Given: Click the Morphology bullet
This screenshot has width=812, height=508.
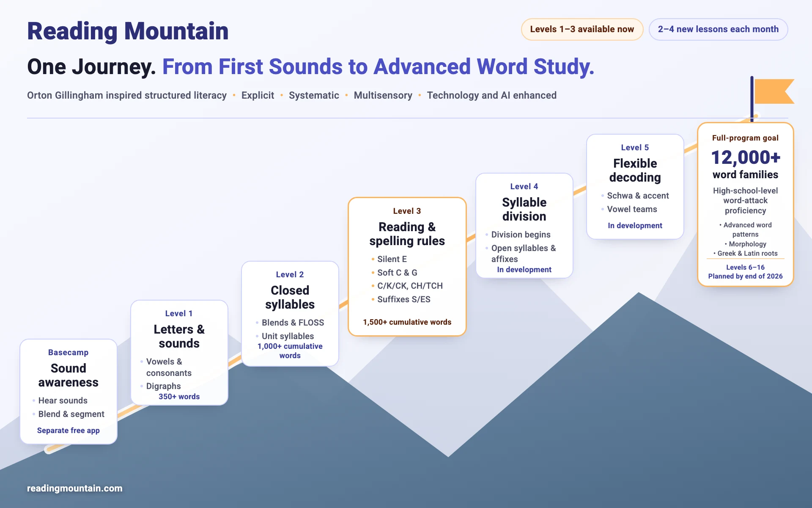Looking at the screenshot, I should pos(745,244).
